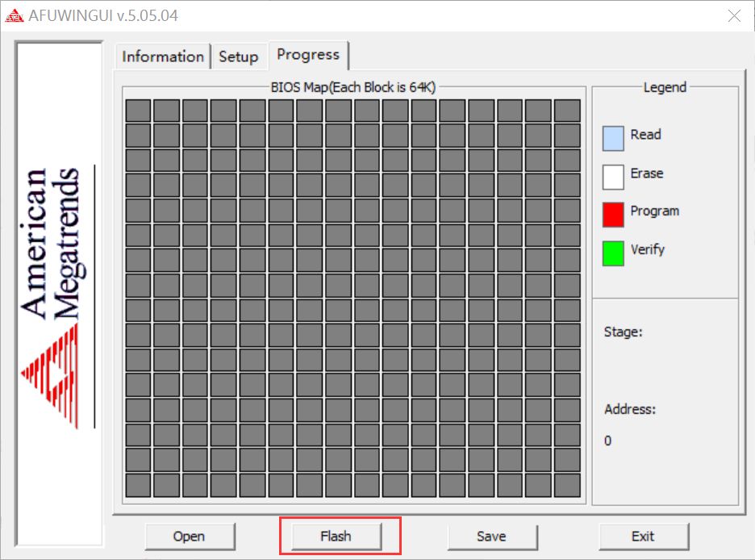Click the 'Address:' label

point(630,409)
